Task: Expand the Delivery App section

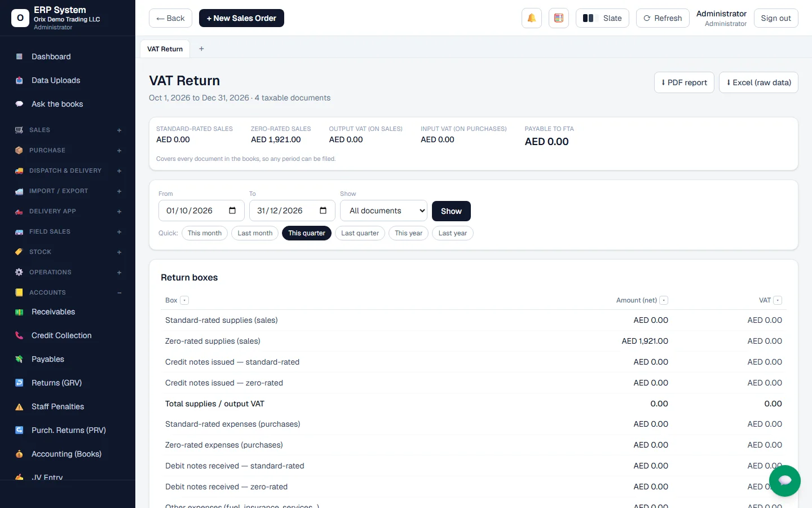Action: coord(119,212)
